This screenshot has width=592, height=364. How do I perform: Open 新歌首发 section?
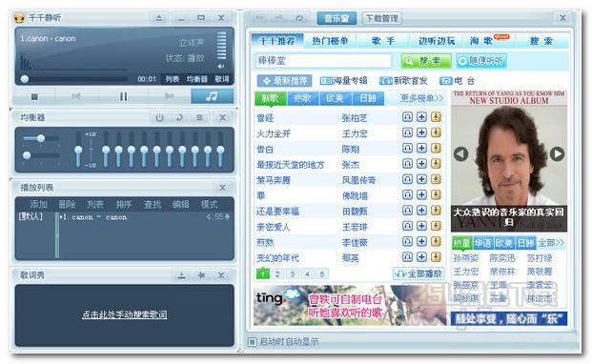tap(403, 80)
